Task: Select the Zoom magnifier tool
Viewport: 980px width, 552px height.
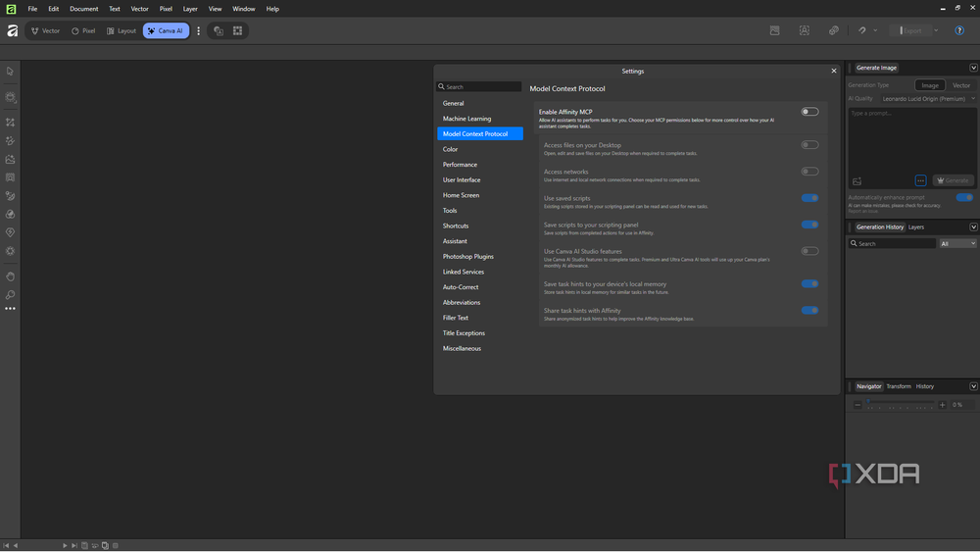Action: click(10, 294)
